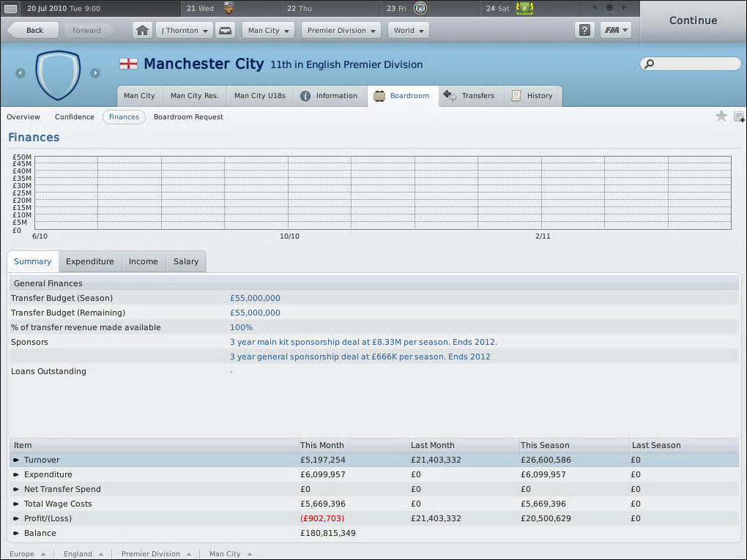
Task: Open the Overview subsection
Action: point(23,116)
